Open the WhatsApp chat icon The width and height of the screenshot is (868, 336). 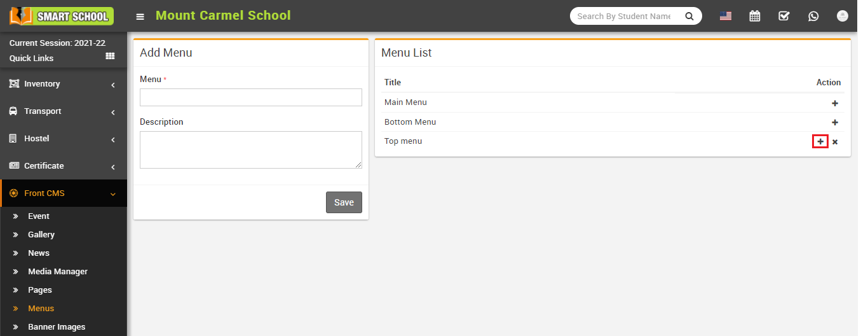[x=813, y=17]
